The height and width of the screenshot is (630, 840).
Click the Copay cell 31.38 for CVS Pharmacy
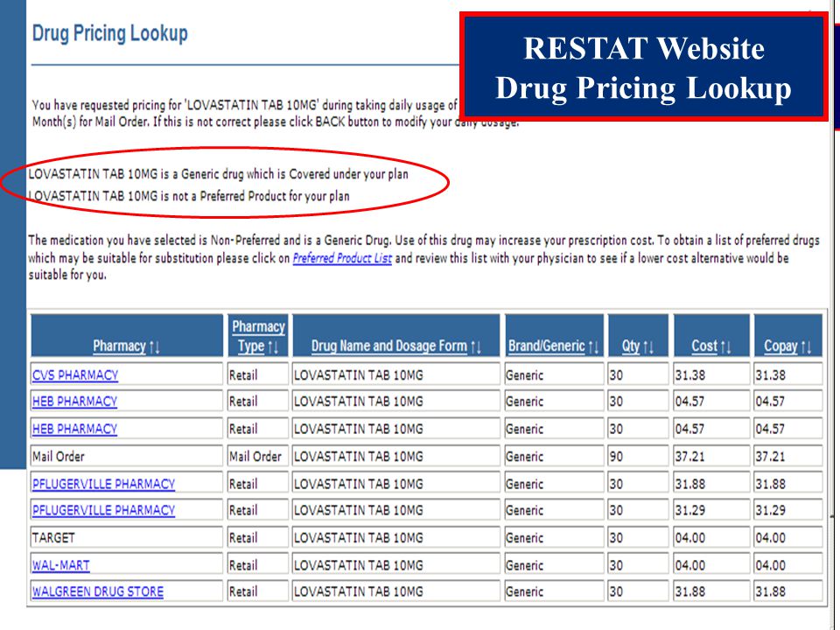point(788,375)
